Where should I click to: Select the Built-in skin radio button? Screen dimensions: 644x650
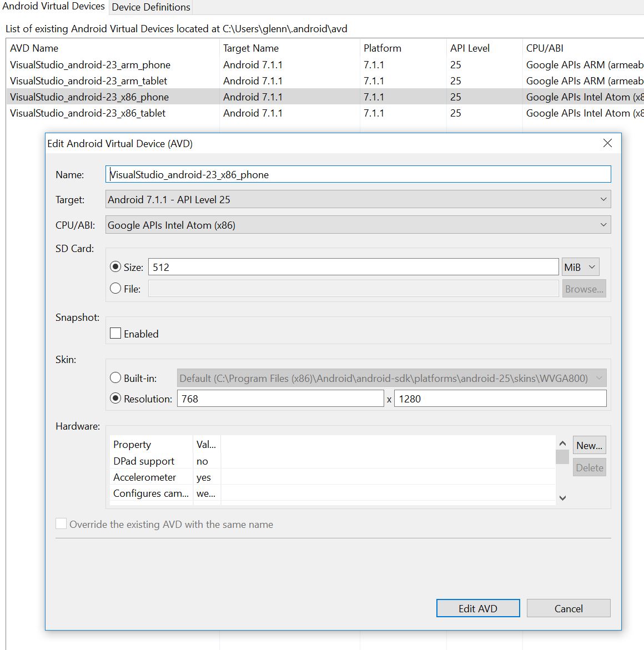(115, 377)
